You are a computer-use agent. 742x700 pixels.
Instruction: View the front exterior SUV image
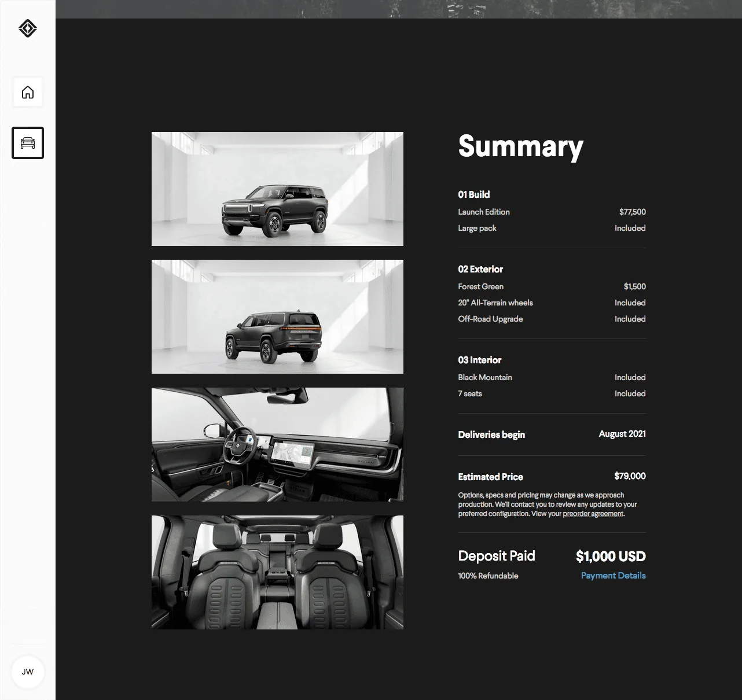277,189
